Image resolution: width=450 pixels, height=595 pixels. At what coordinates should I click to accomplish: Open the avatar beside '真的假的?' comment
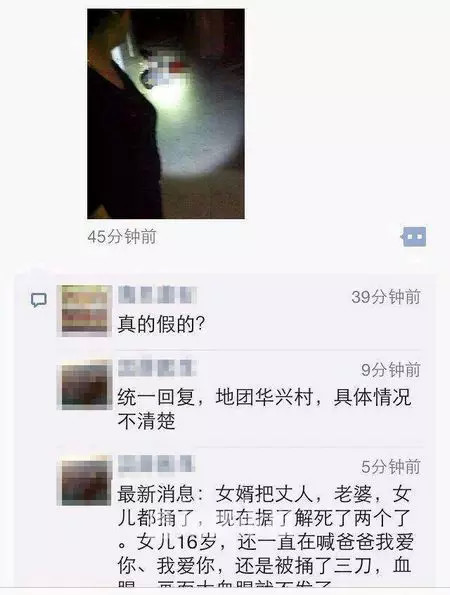point(85,310)
